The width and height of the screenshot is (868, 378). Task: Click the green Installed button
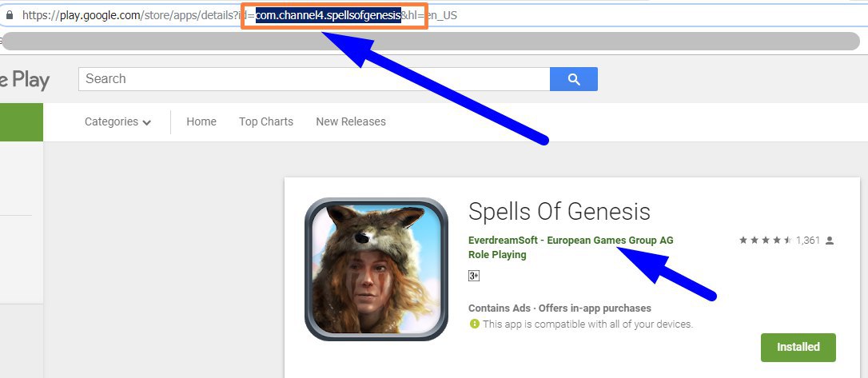[798, 347]
